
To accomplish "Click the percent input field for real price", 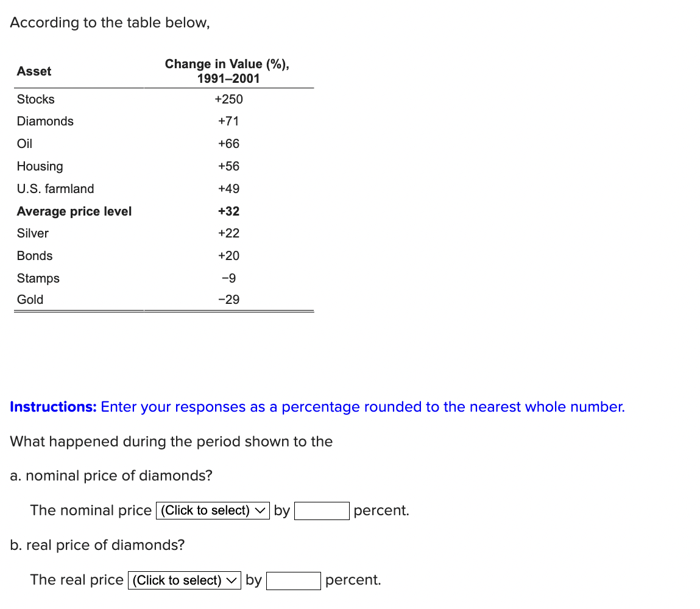I will click(x=293, y=580).
